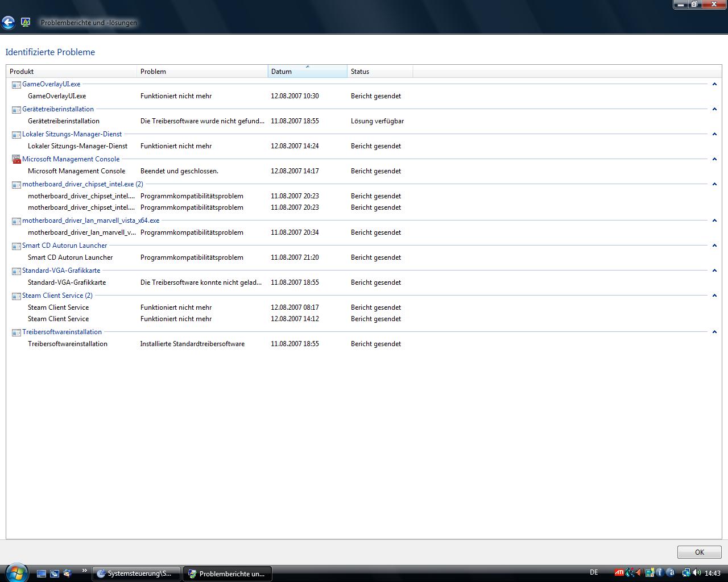Open the ATI tray icon
The width and height of the screenshot is (728, 582).
tap(619, 573)
